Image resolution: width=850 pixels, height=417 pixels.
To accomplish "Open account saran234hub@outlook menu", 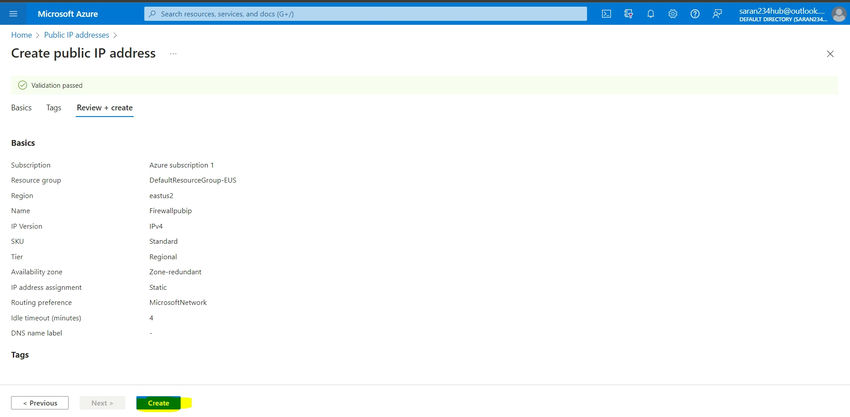I will point(784,15).
